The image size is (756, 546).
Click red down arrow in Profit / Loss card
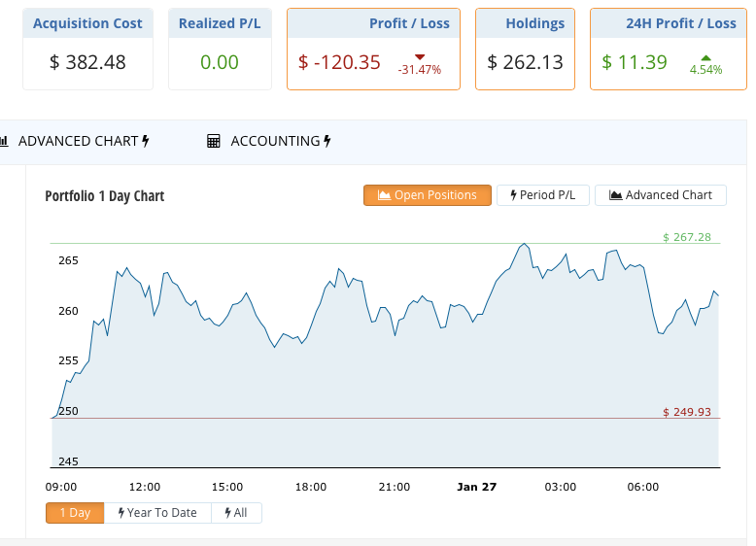[x=420, y=57]
